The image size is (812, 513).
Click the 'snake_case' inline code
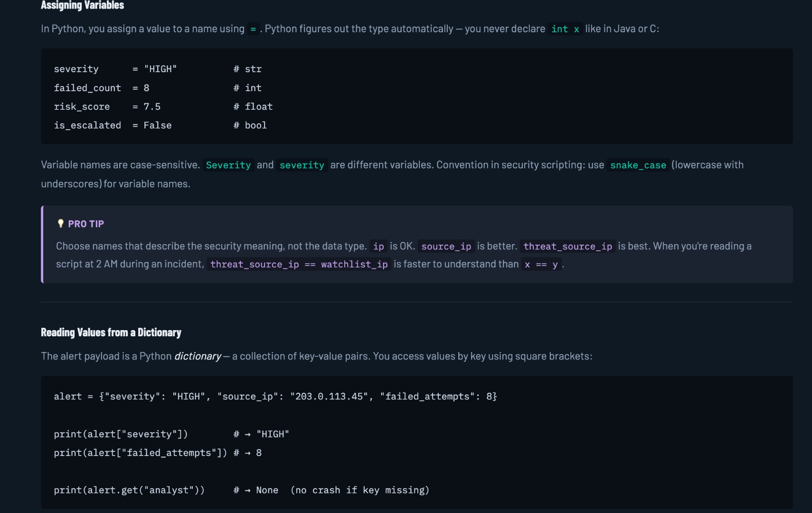pos(638,165)
